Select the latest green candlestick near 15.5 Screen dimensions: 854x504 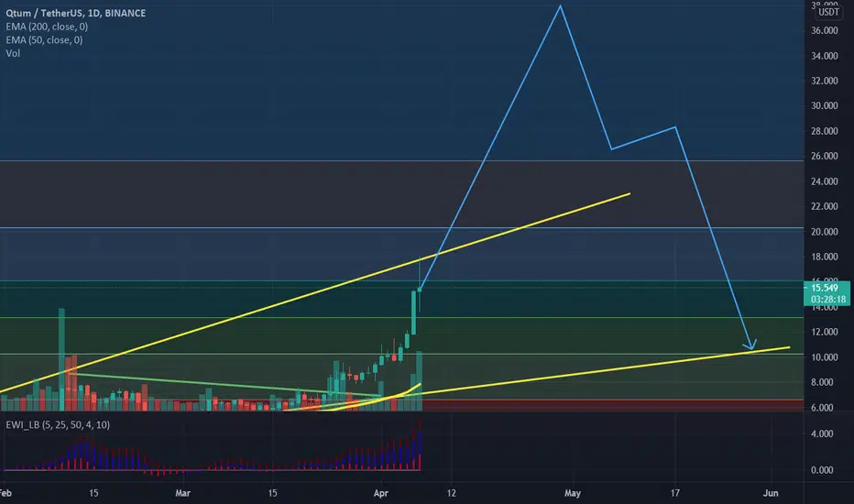click(419, 290)
